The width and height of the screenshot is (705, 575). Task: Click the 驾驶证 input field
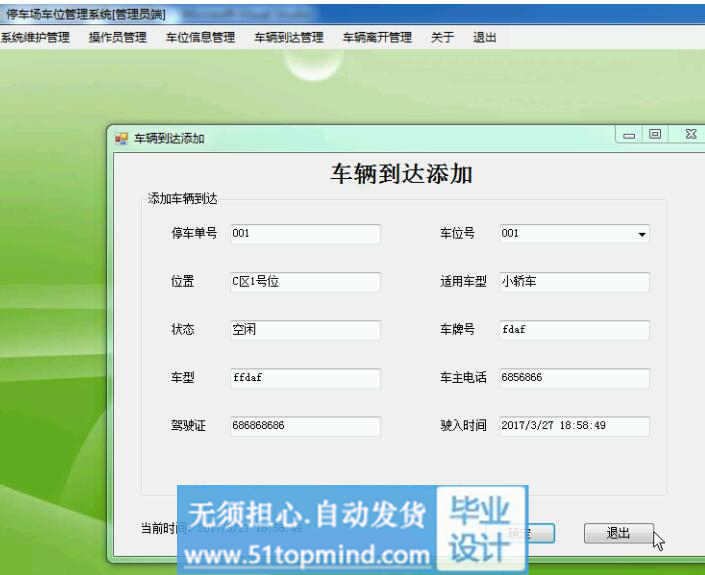pyautogui.click(x=305, y=426)
